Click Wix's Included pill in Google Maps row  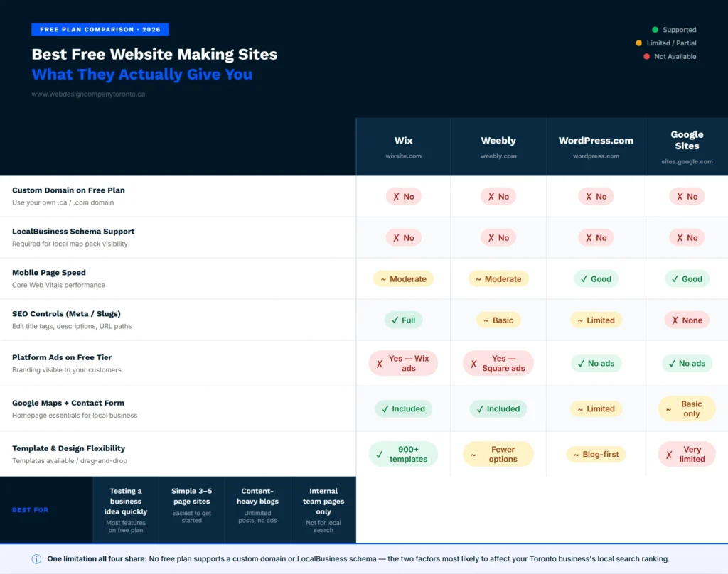click(404, 408)
